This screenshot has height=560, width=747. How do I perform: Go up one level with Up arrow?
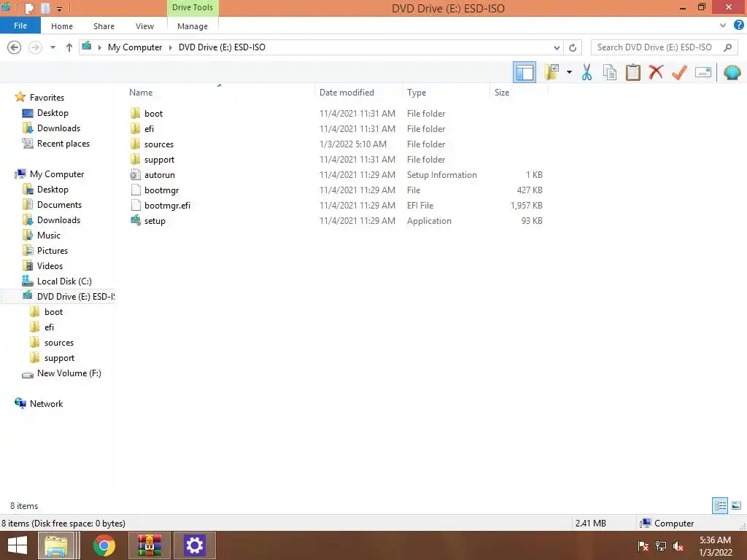pyautogui.click(x=69, y=47)
